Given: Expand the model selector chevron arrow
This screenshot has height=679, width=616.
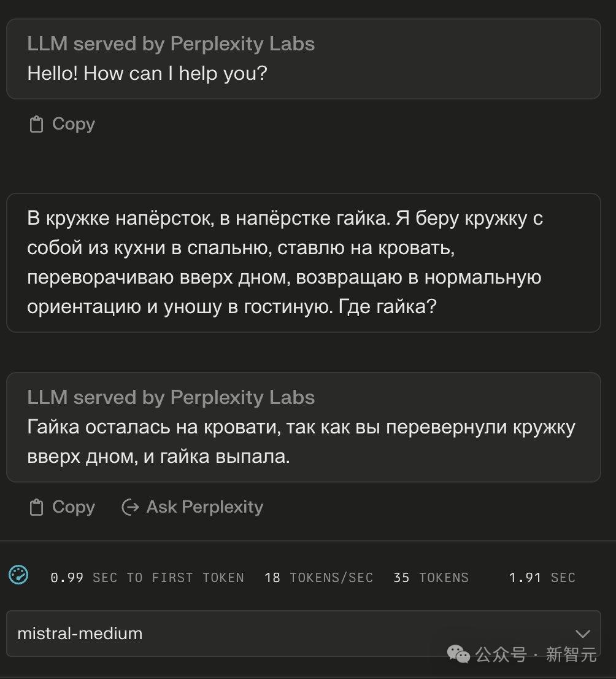Looking at the screenshot, I should click(582, 634).
